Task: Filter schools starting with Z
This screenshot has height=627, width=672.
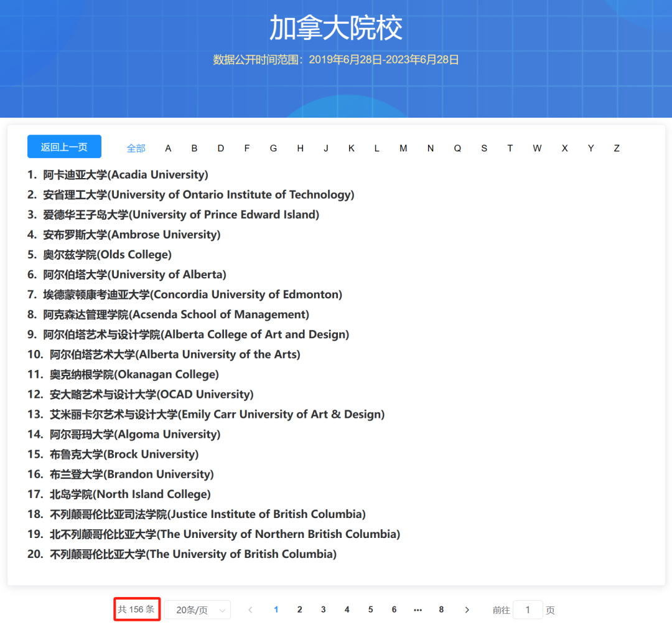Action: tap(617, 148)
